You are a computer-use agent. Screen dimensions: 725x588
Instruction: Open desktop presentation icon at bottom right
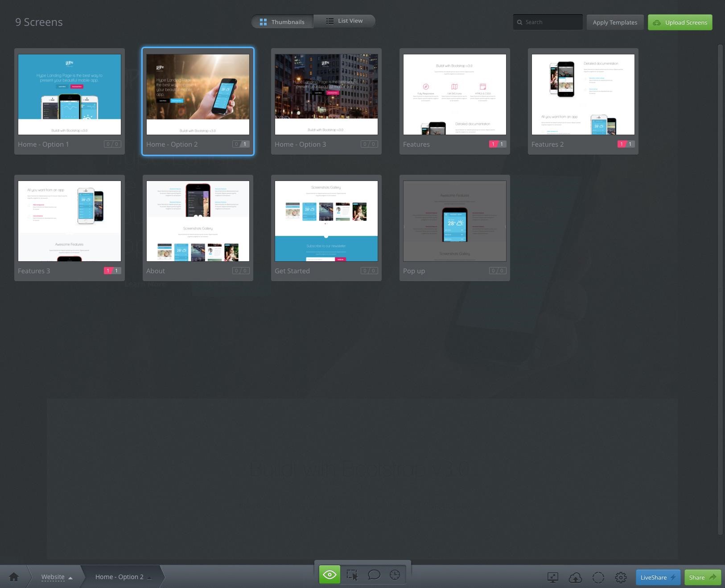(x=552, y=577)
